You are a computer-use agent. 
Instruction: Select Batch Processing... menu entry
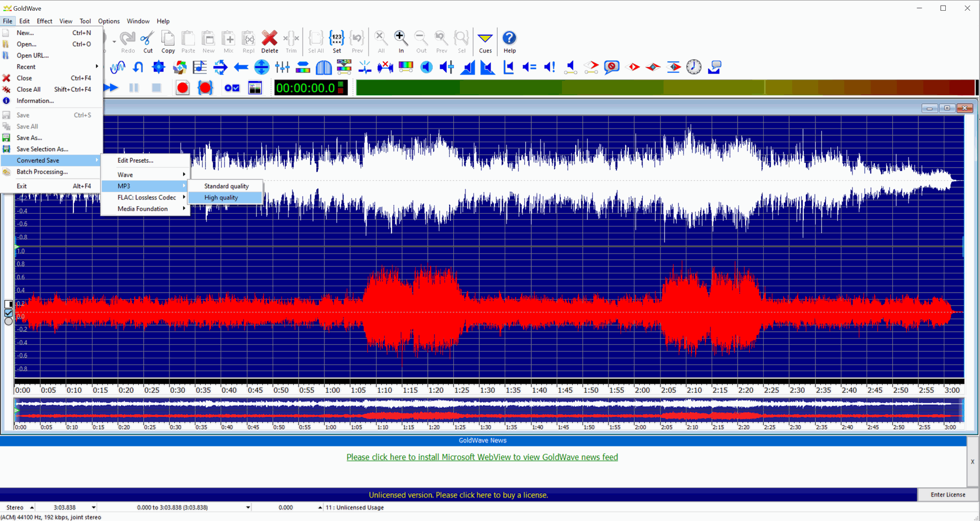[x=51, y=172]
